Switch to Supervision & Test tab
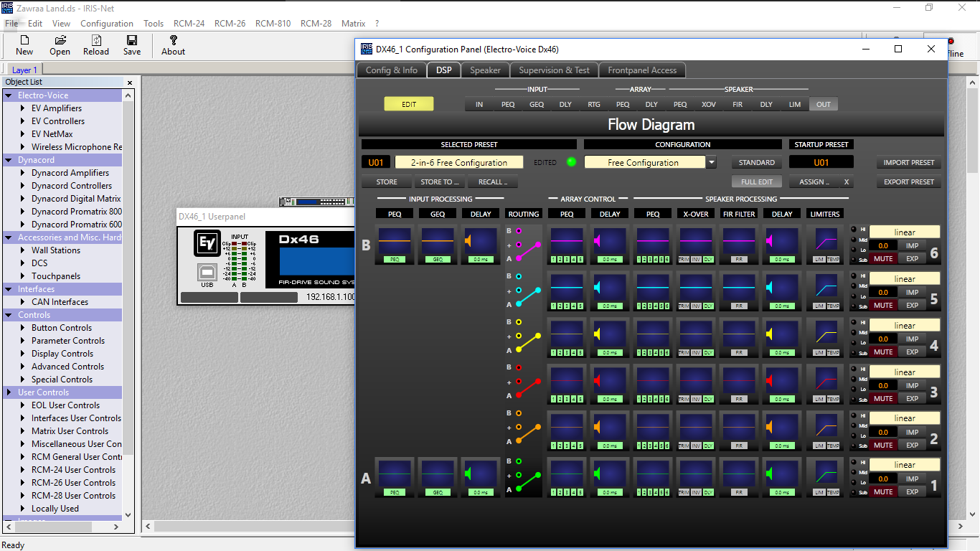980x551 pixels. pos(554,70)
